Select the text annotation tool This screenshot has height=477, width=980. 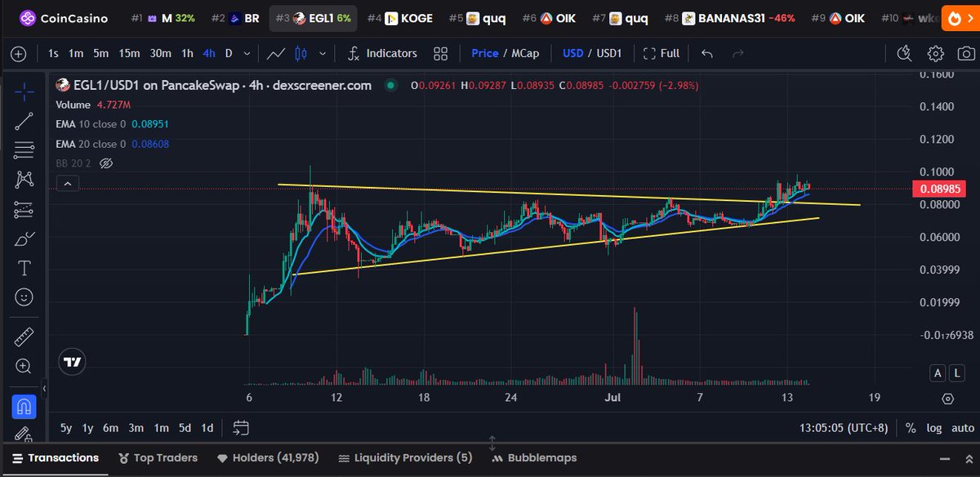tap(24, 267)
